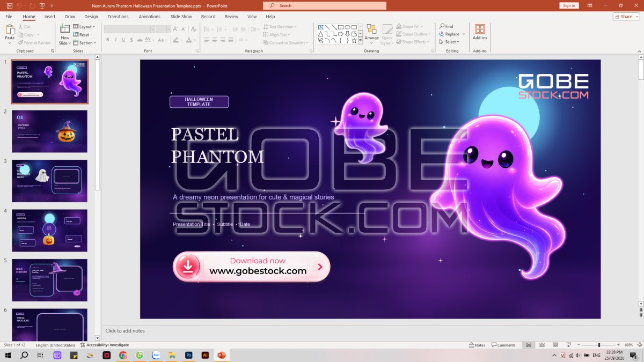Click the Sign in button

[x=568, y=5]
